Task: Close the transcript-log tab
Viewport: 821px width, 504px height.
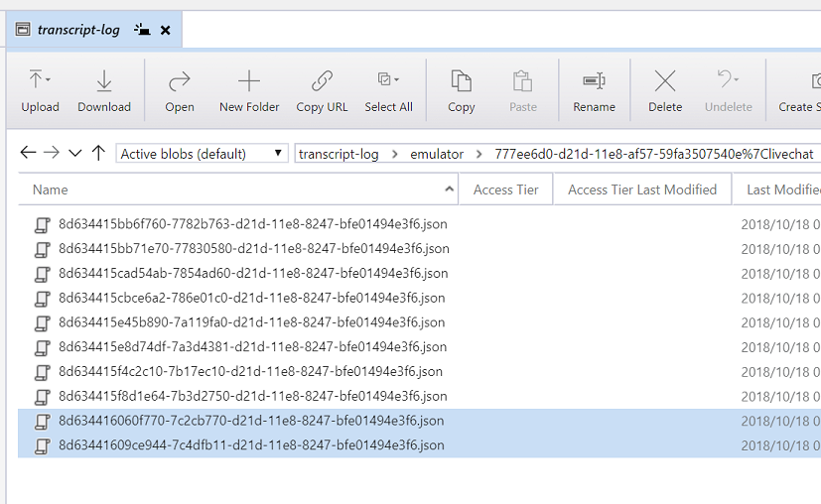Action: click(x=166, y=30)
